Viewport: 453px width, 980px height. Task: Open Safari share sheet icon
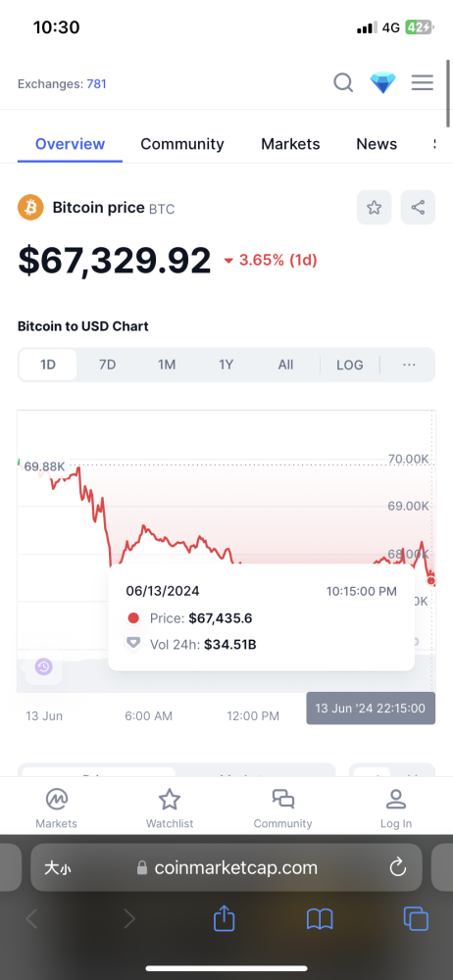pyautogui.click(x=224, y=919)
